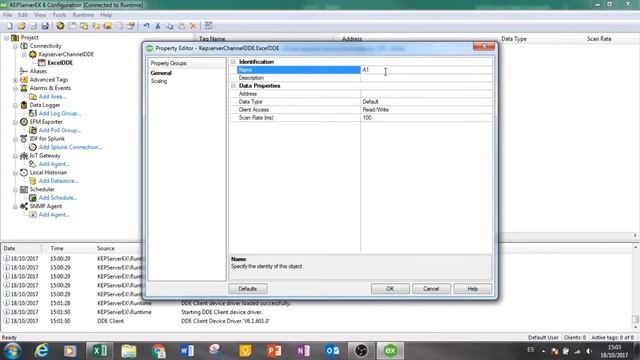This screenshot has height=360, width=640.
Task: Select the ExcelDDE device in tree
Action: (60, 62)
